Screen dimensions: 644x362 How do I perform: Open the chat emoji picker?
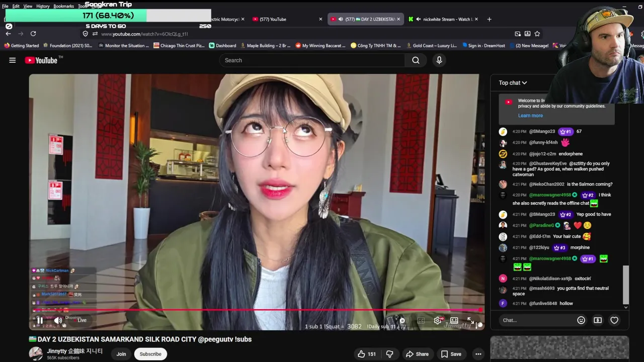581,320
